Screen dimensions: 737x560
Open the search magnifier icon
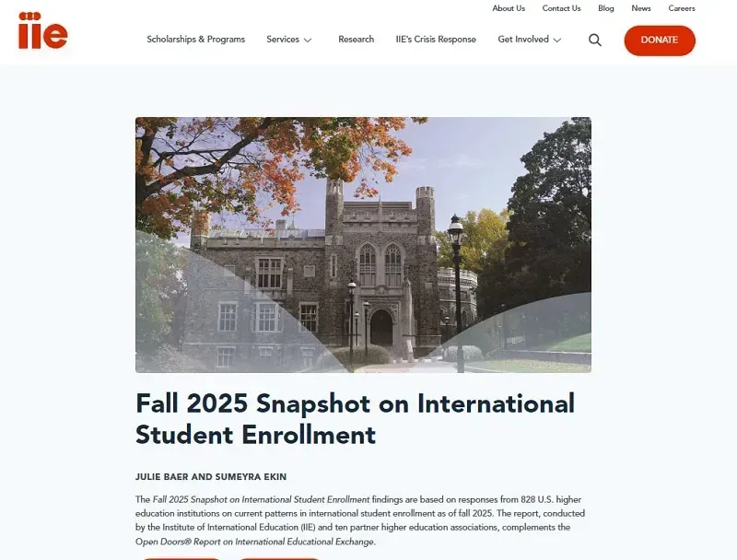(x=595, y=40)
